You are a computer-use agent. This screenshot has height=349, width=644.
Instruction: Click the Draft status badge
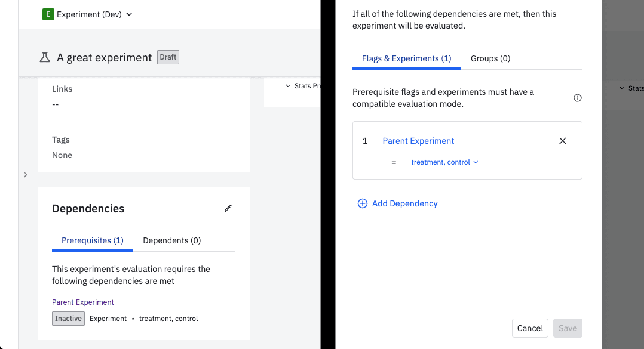[168, 57]
